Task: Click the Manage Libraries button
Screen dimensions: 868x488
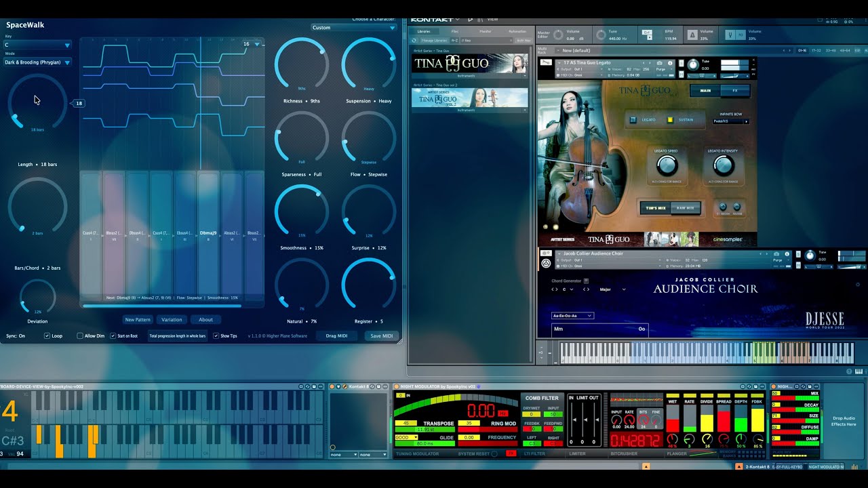Action: click(434, 41)
